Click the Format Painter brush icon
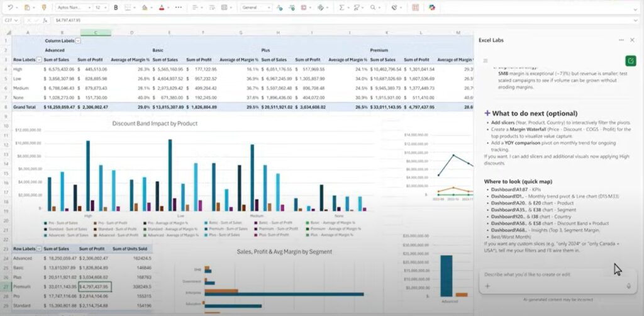Viewport: 644px width, 316px height. pyautogui.click(x=43, y=8)
